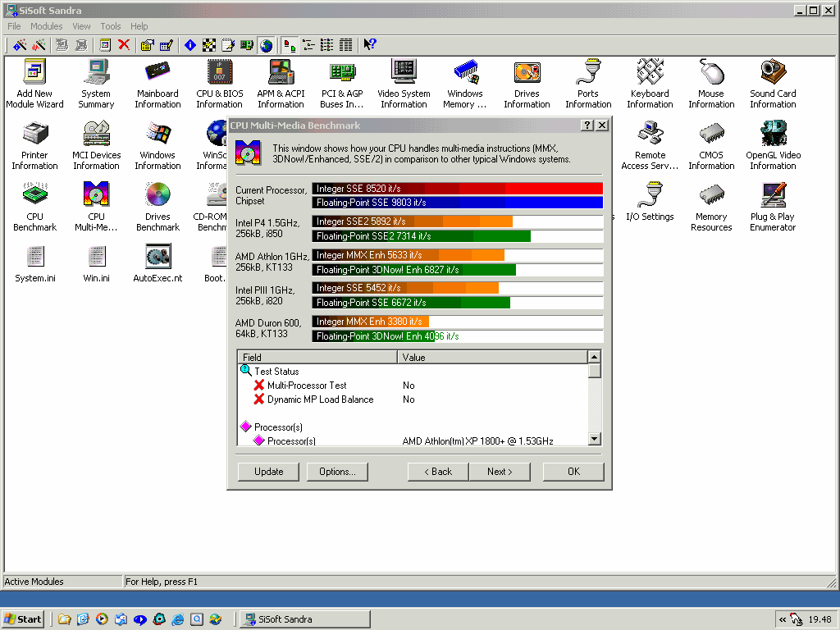Open the Tools menu
Screen dimensions: 840x630
(111, 26)
